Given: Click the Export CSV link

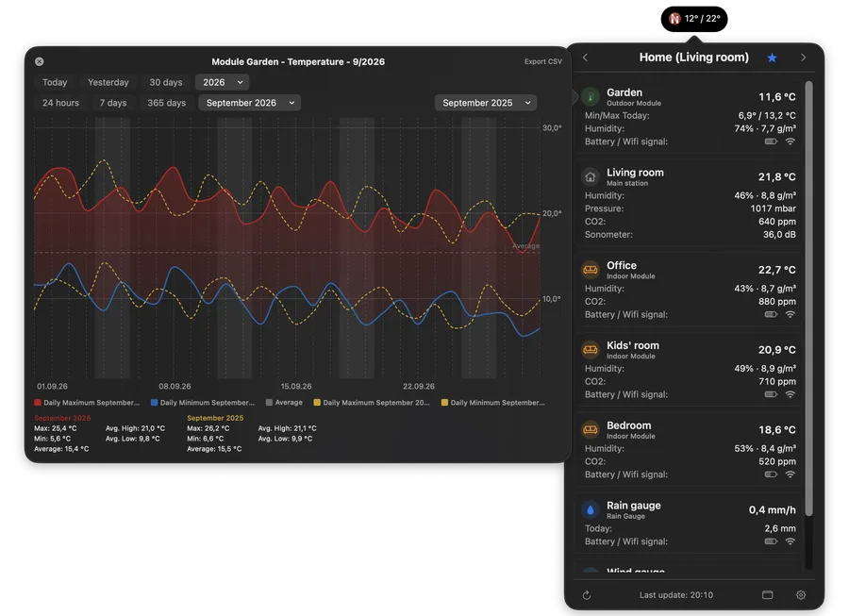Looking at the screenshot, I should pyautogui.click(x=543, y=61).
